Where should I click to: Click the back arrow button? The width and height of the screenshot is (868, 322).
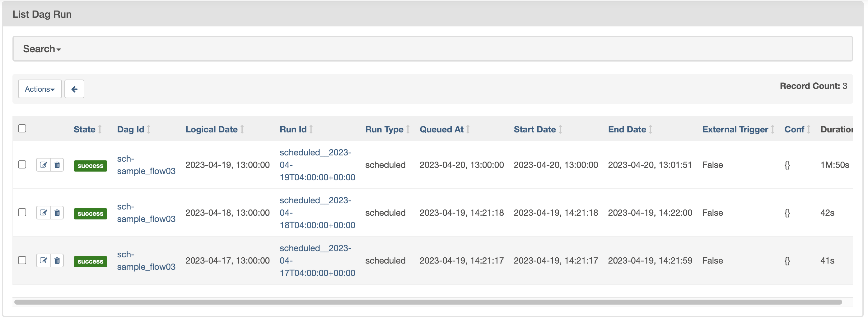(74, 89)
